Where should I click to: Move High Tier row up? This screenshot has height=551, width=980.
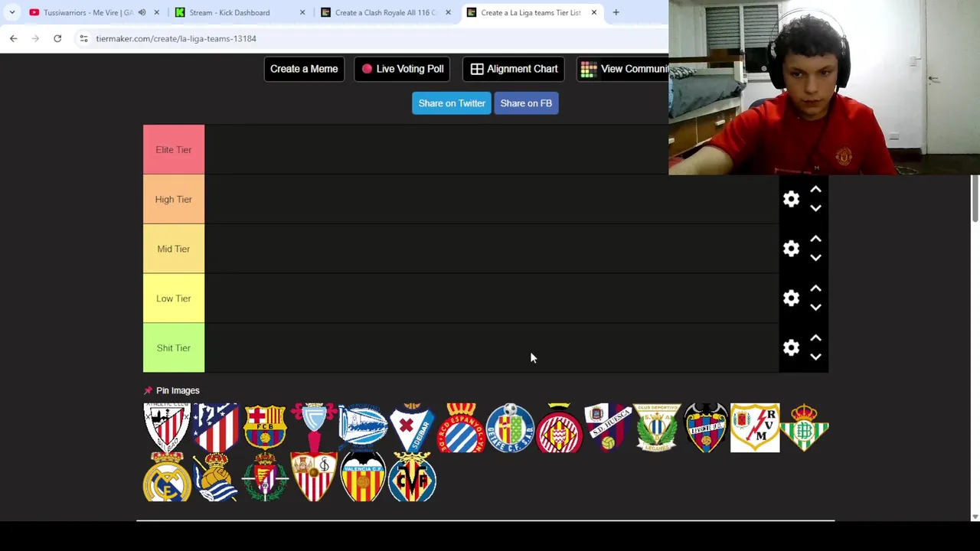pyautogui.click(x=815, y=189)
